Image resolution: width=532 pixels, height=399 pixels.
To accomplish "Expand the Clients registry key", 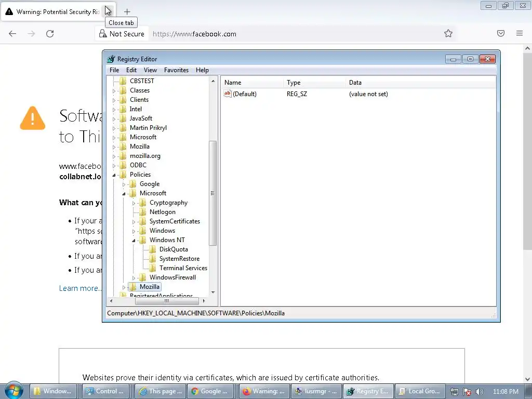I will (x=114, y=100).
